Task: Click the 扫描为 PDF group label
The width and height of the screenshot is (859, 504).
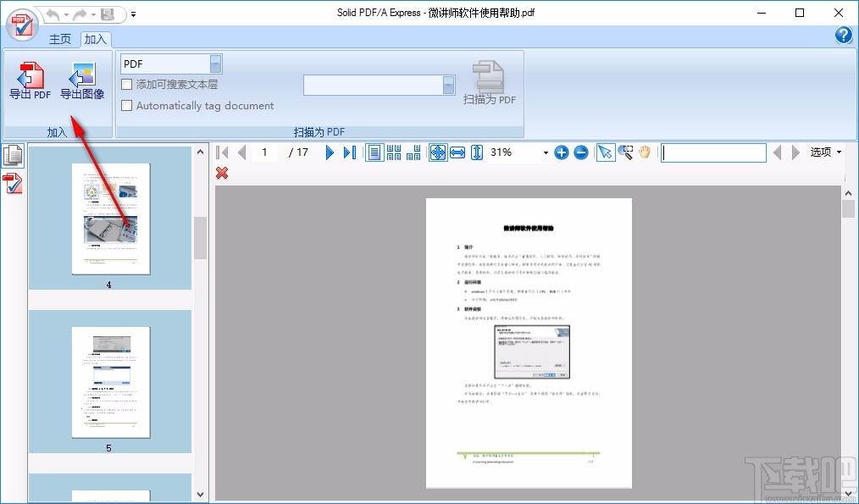Action: click(319, 132)
